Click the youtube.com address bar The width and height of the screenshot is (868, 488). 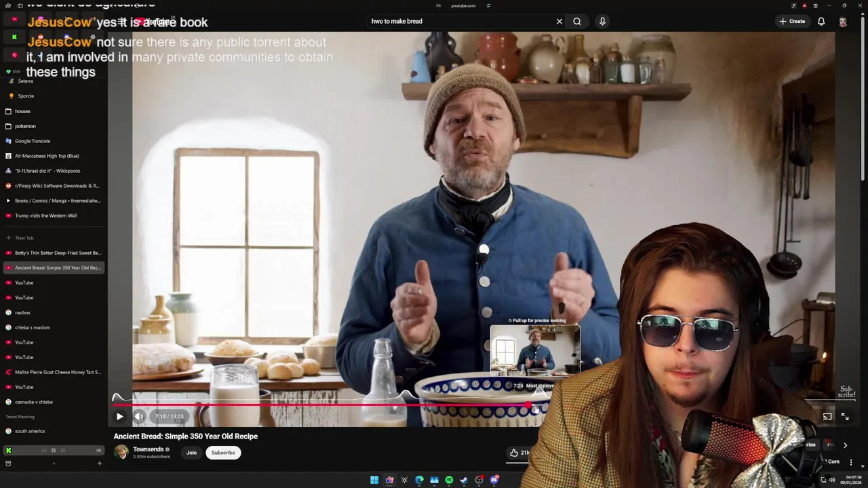(463, 5)
